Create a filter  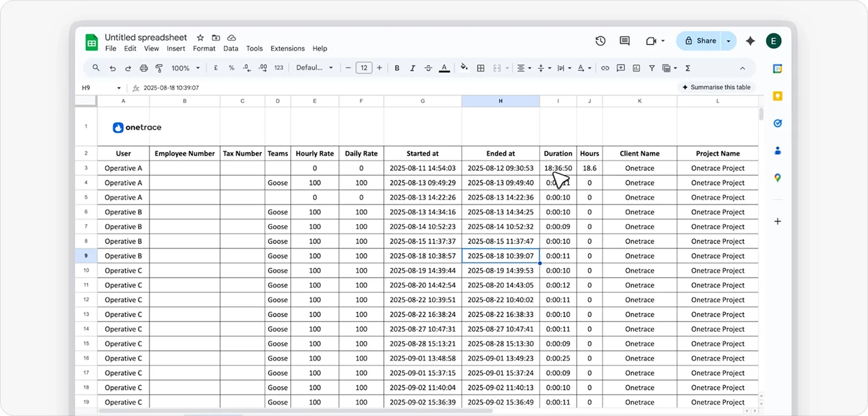(652, 68)
